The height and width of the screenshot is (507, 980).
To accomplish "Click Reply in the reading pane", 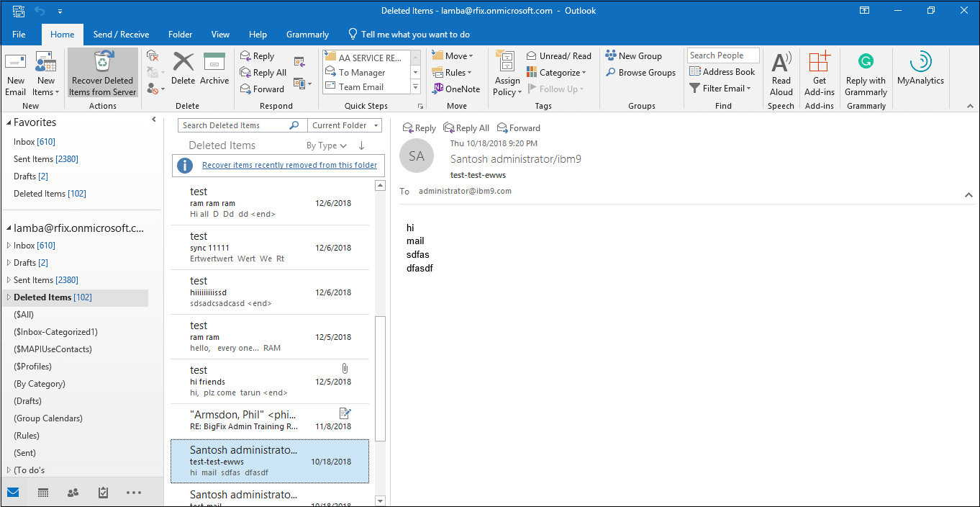I will click(419, 128).
